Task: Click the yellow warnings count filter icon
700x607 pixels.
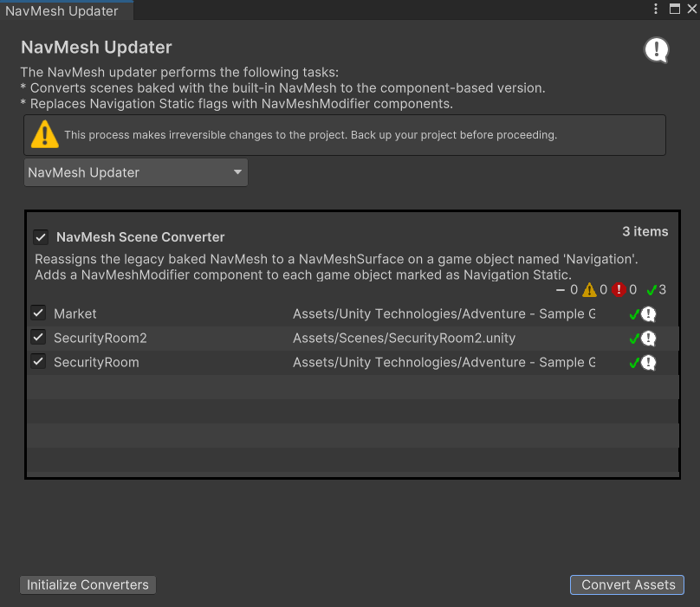Action: 589,289
